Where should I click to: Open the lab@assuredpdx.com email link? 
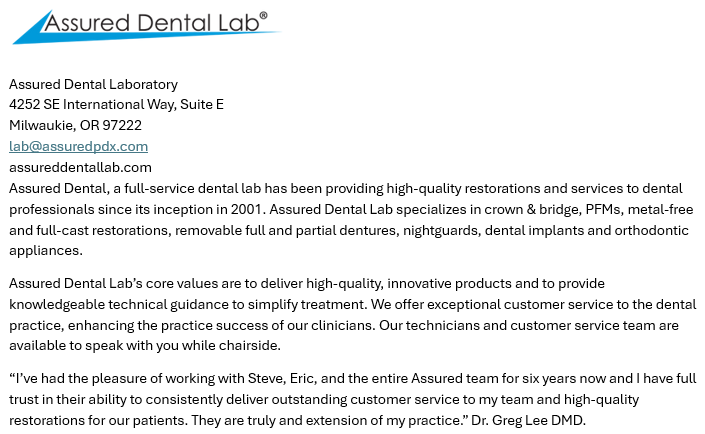click(x=78, y=146)
